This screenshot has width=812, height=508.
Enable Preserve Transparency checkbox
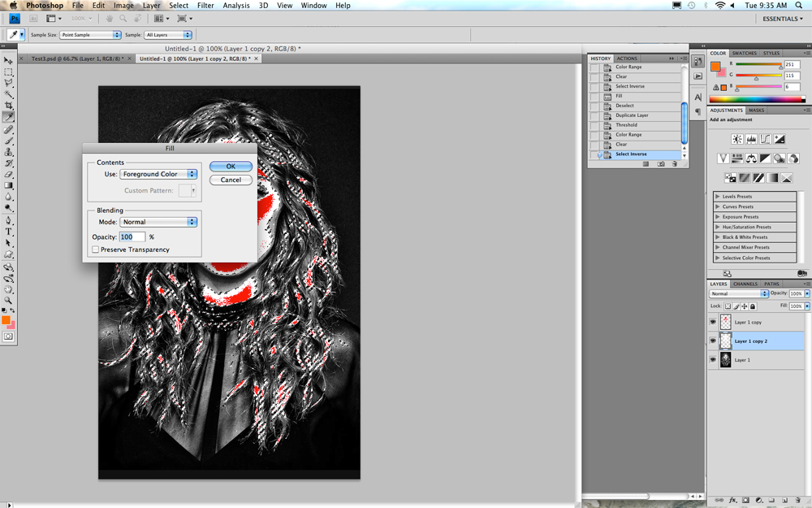click(96, 250)
